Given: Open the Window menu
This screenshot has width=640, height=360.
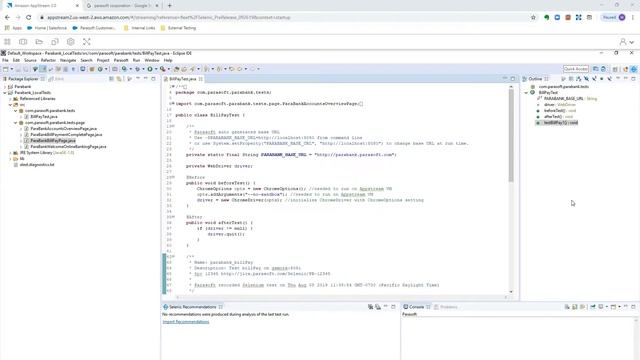Looking at the screenshot, I should coord(152,60).
